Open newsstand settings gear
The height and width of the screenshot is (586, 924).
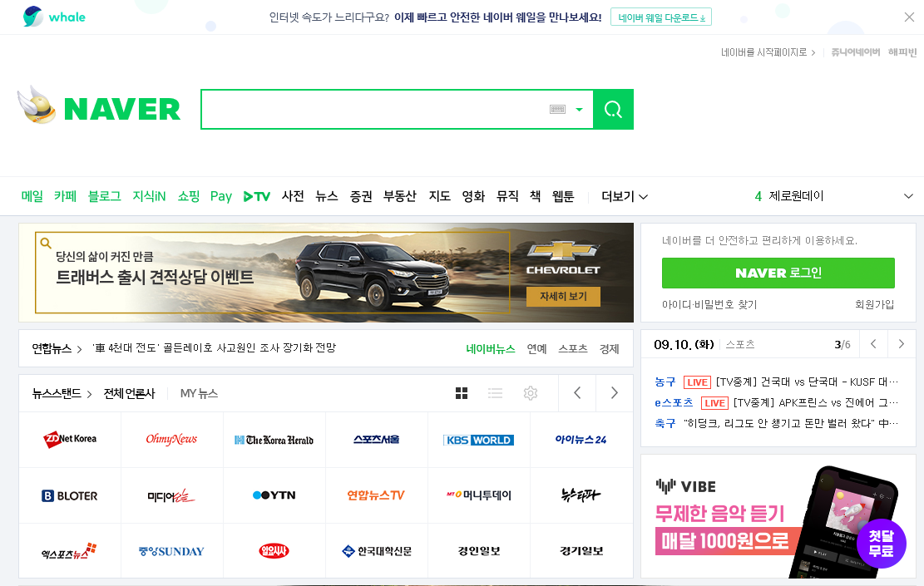coord(531,393)
